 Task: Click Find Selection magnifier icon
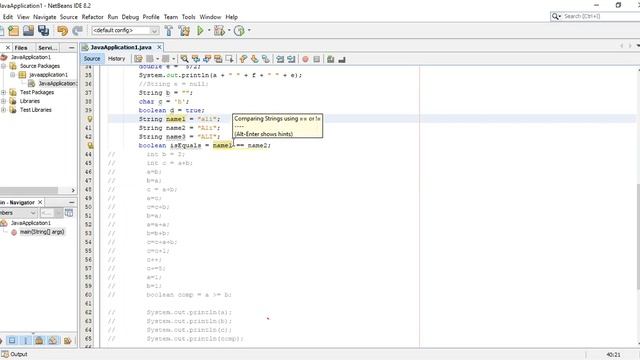[184, 59]
